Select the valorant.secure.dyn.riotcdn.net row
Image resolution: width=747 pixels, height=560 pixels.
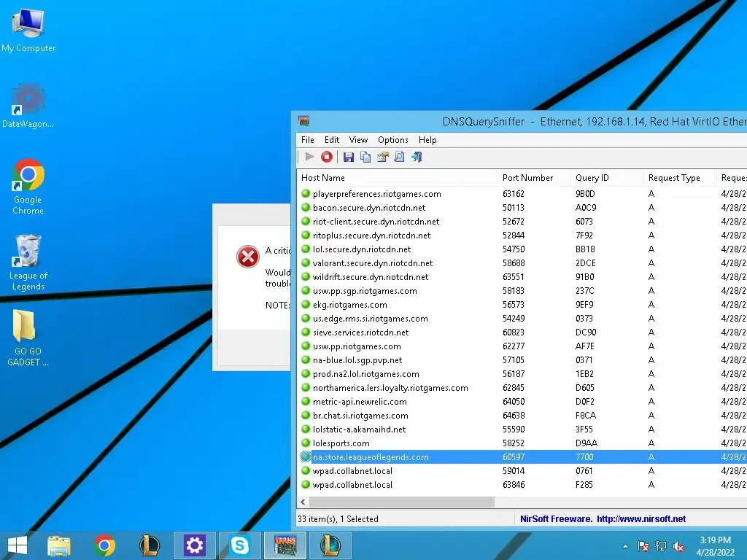click(522, 262)
